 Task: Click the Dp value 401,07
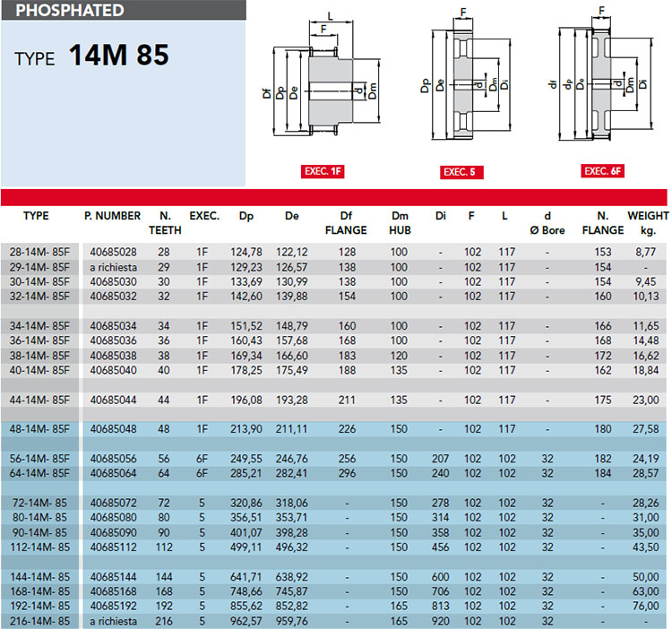point(246,532)
